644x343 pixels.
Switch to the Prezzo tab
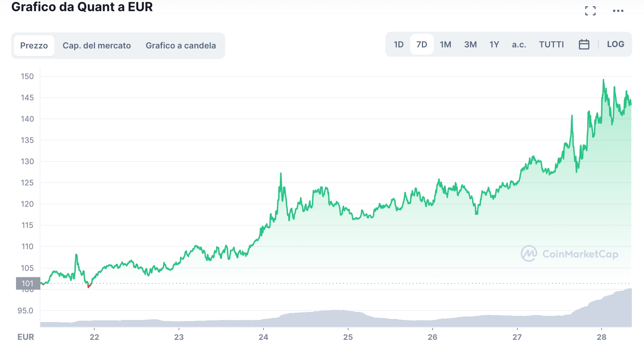click(34, 46)
